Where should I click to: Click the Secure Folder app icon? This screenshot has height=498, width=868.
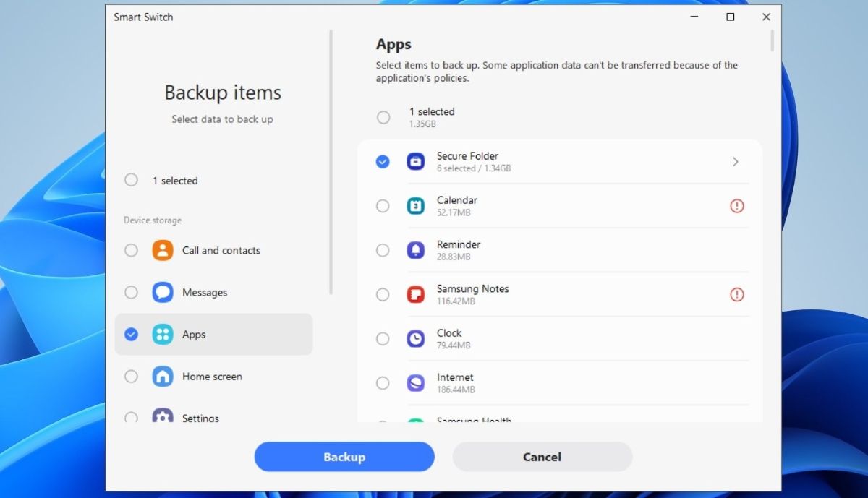416,162
